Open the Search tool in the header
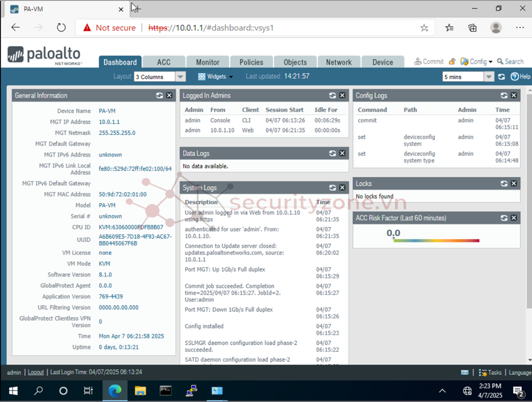Viewport: 532px width, 402px height. (x=510, y=62)
